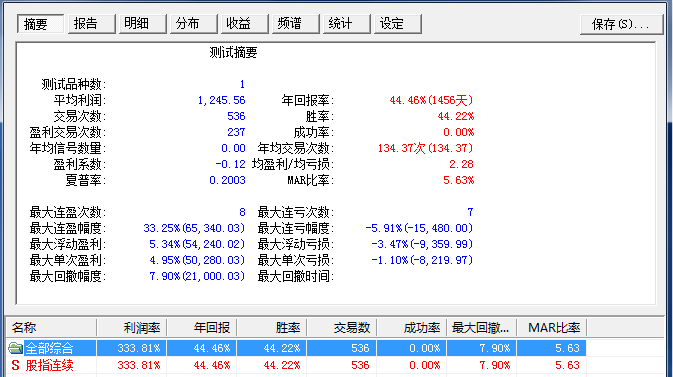Click the 最大连亏幅度 value -5.91%(-15,480.00)
The width and height of the screenshot is (673, 377).
pos(419,228)
